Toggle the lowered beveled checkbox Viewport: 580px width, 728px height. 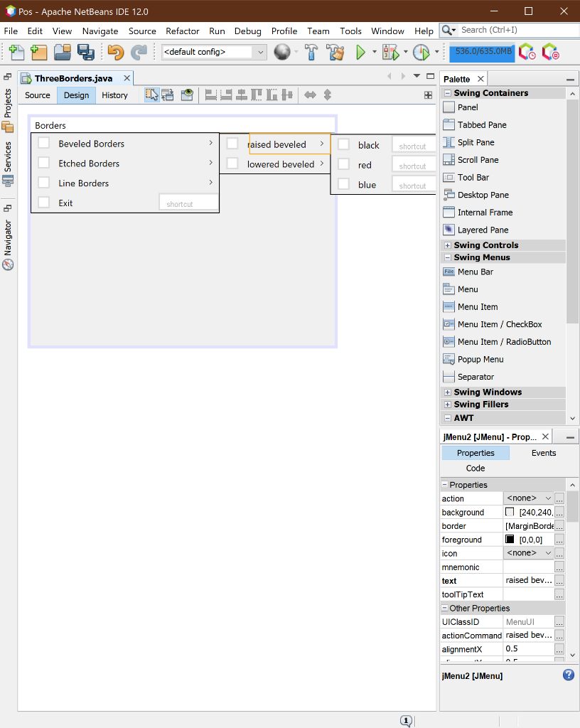(x=232, y=164)
